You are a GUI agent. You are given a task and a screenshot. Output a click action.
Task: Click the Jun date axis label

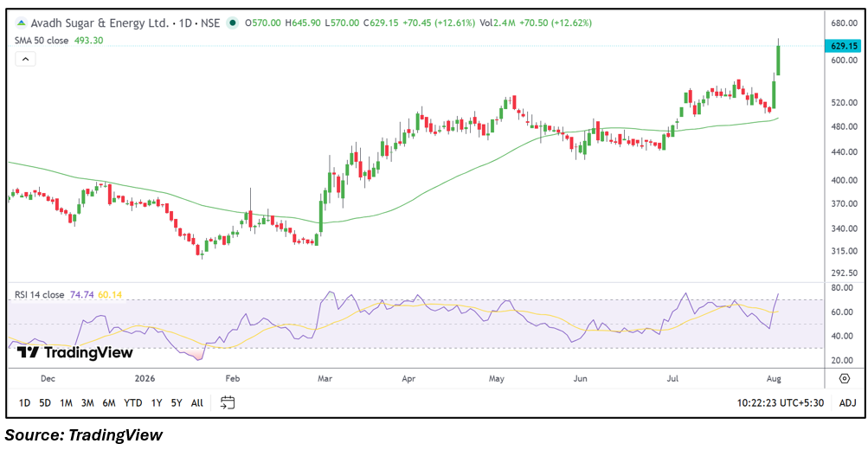[580, 378]
